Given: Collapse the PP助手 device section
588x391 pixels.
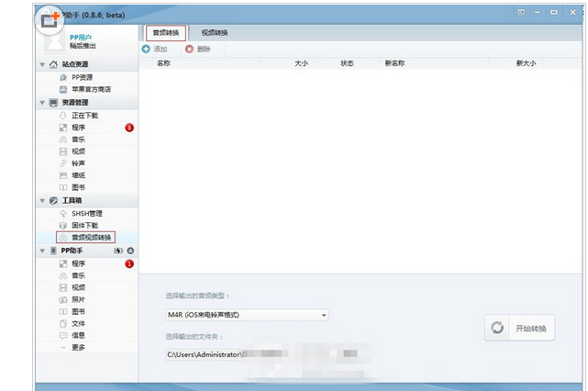Looking at the screenshot, I should tap(42, 251).
